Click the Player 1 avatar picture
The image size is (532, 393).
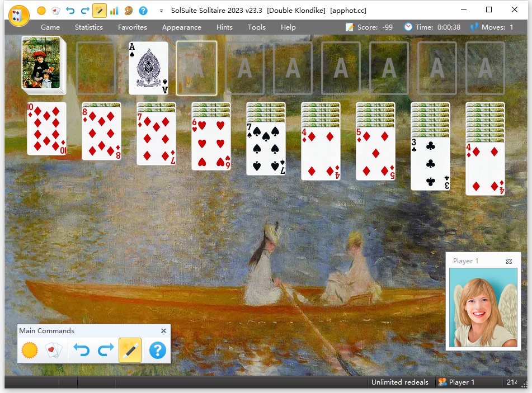click(x=483, y=307)
